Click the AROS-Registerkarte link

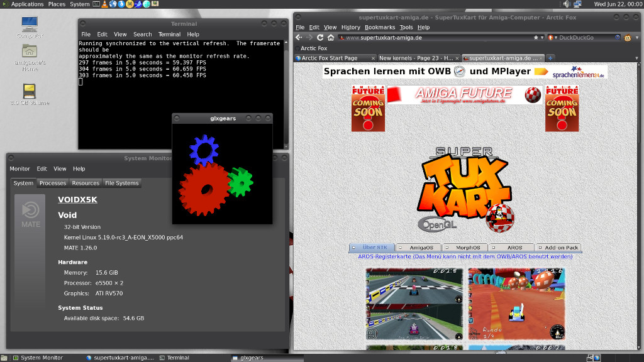465,256
